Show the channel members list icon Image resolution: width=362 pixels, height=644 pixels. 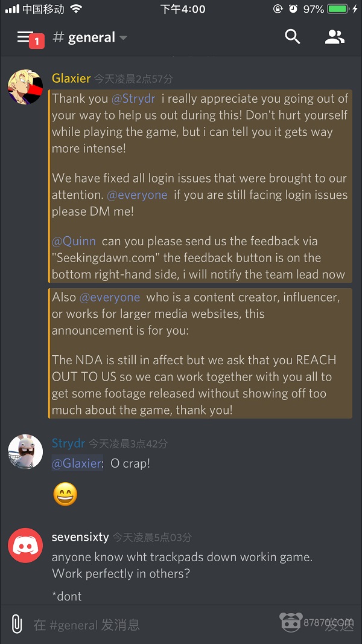coord(334,37)
